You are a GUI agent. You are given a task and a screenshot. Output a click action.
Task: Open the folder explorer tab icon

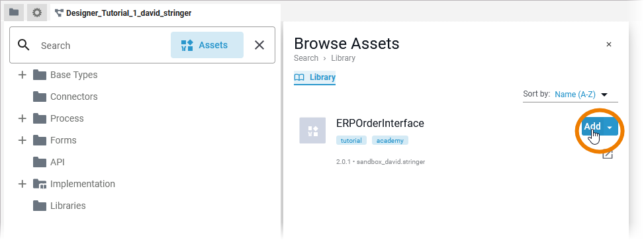pos(14,13)
